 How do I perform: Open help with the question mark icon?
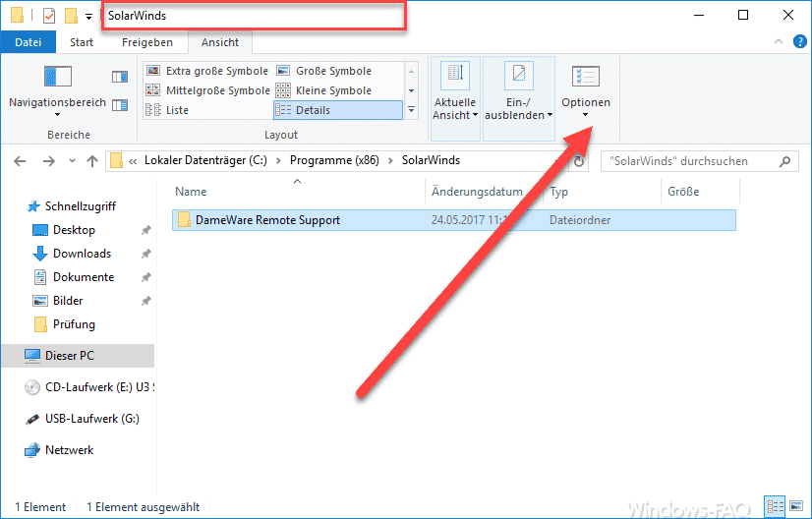(800, 41)
